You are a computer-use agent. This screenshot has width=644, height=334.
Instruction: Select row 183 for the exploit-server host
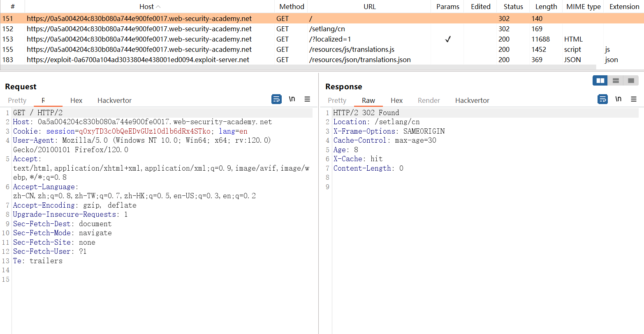coord(138,60)
